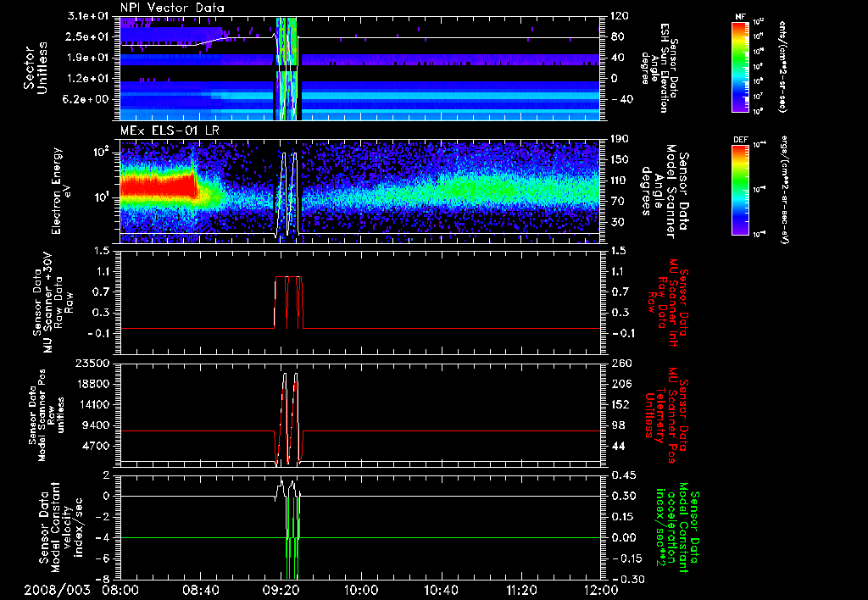
Task: Click the "98" telemetry tick label
Action: pos(617,425)
